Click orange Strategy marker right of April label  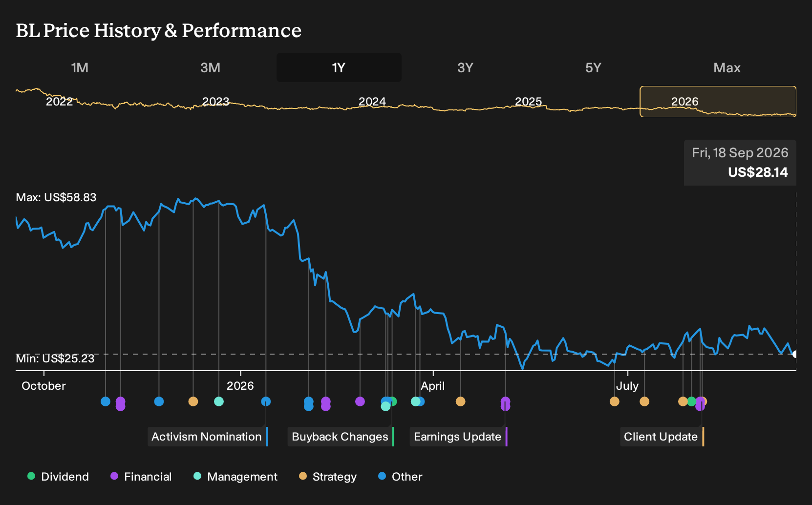460,401
